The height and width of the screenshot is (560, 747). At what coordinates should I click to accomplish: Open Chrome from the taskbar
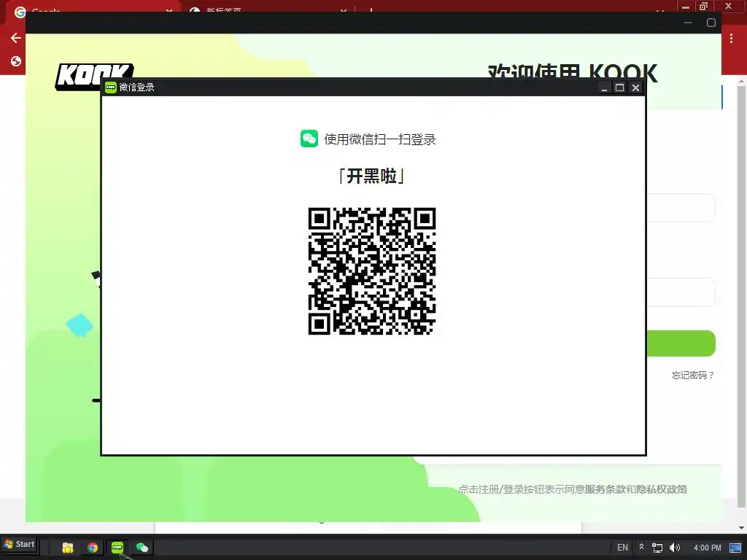pyautogui.click(x=93, y=548)
